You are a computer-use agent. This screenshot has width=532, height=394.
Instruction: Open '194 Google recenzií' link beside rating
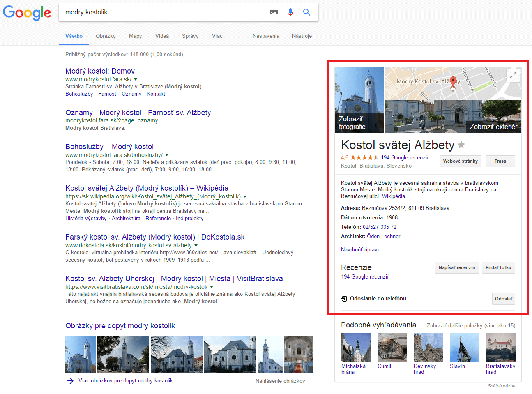[x=405, y=157]
